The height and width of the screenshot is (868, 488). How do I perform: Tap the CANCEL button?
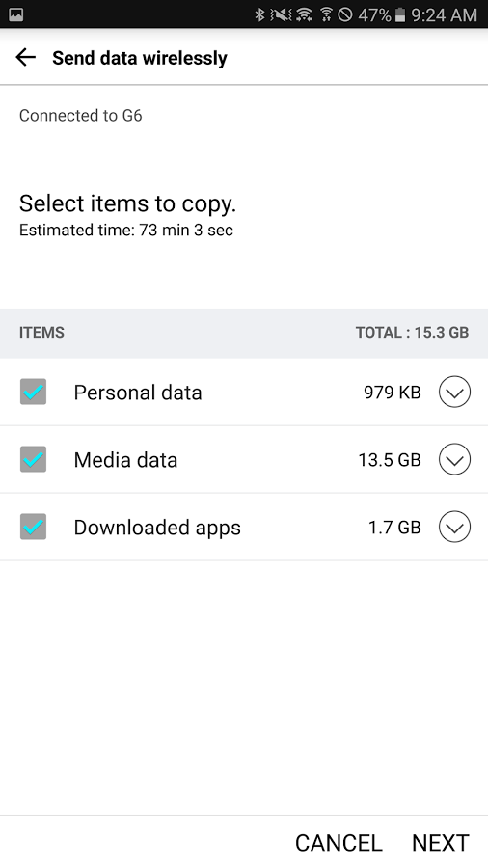click(x=339, y=843)
